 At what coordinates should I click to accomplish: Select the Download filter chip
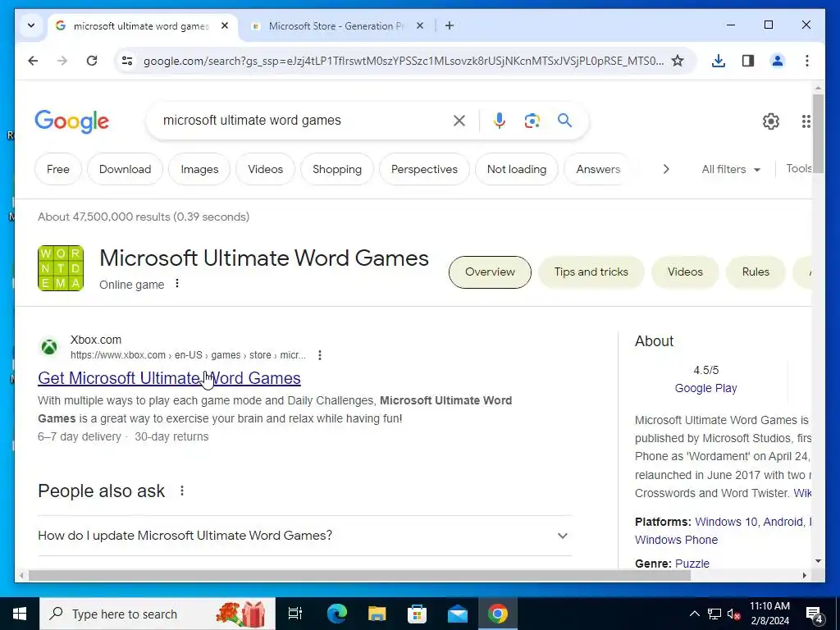pos(125,169)
